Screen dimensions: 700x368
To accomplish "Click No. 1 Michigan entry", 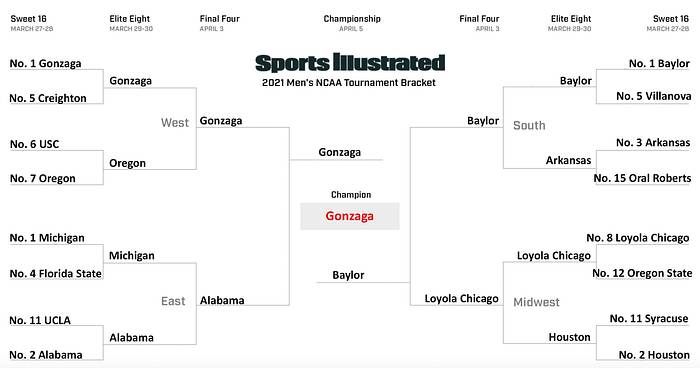I will coord(47,238).
